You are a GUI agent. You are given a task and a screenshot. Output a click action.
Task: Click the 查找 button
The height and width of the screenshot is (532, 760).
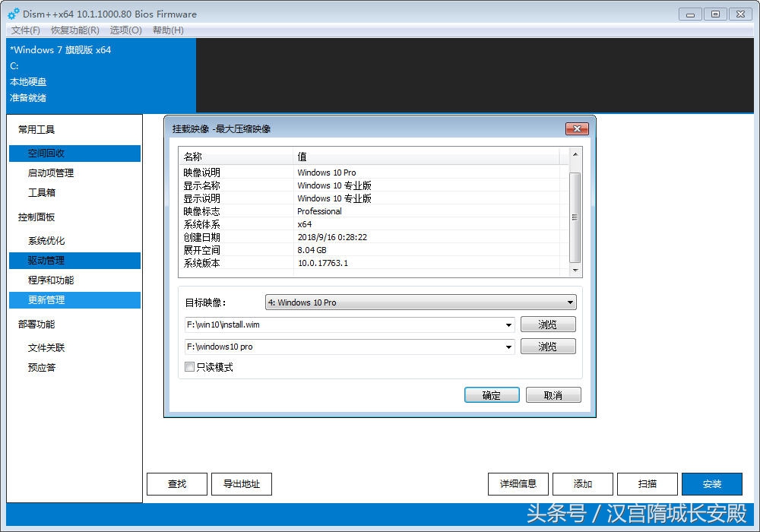point(177,484)
